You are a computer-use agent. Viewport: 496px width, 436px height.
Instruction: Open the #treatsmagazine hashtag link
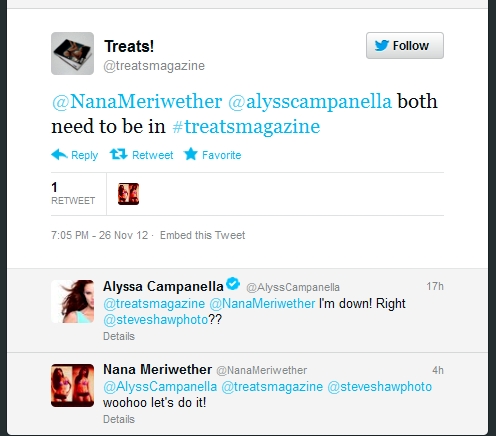click(246, 127)
